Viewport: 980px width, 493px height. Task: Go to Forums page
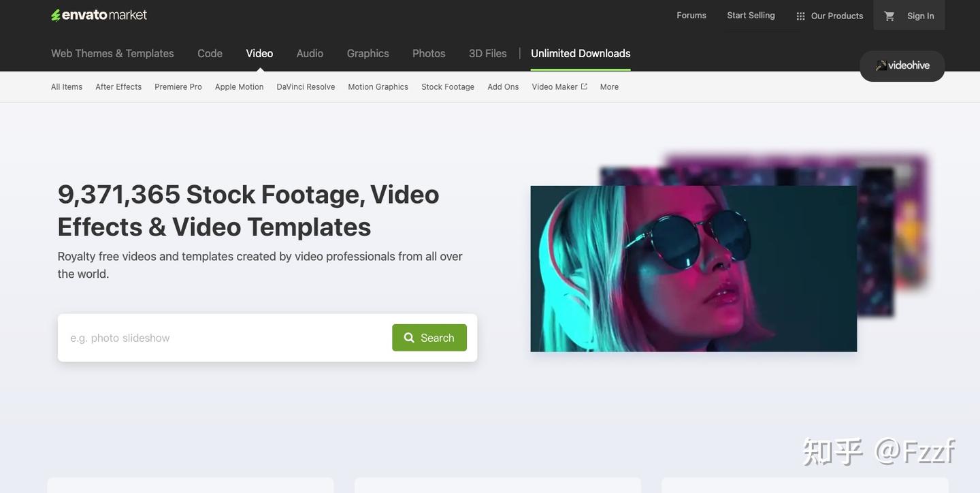pos(691,15)
